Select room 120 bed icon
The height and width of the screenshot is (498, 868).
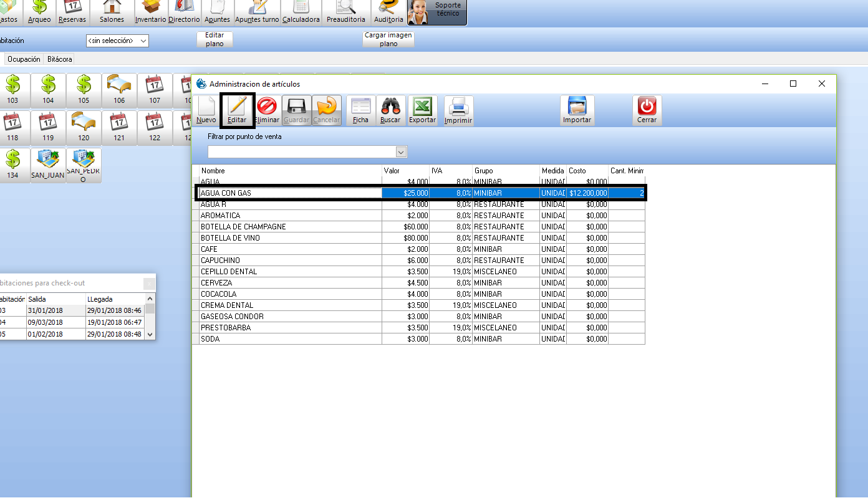click(x=84, y=128)
